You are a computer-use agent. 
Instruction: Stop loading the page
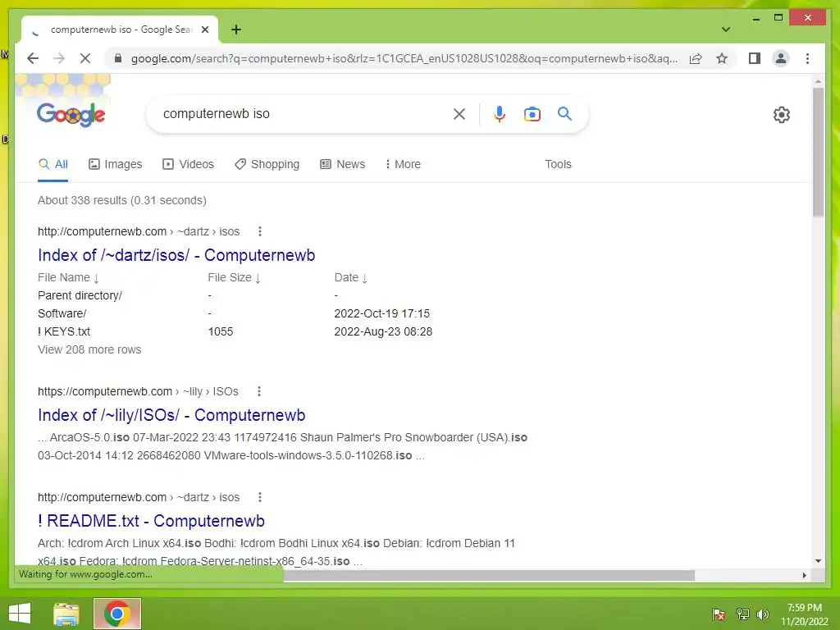tap(85, 58)
